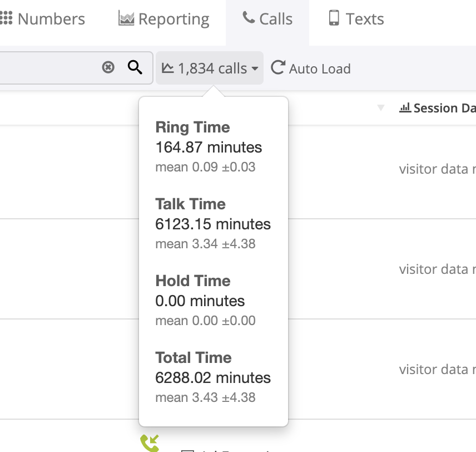
Task: Click the gray sort triangle in the column header
Action: (x=381, y=108)
